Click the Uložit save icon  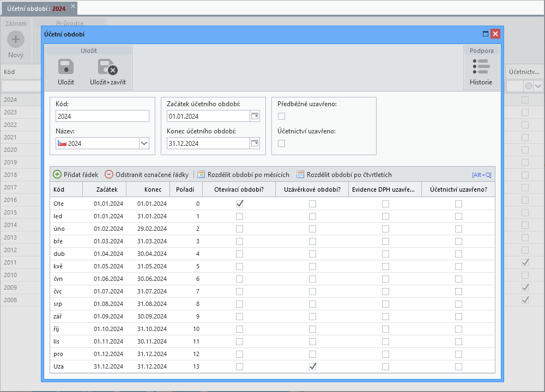66,67
